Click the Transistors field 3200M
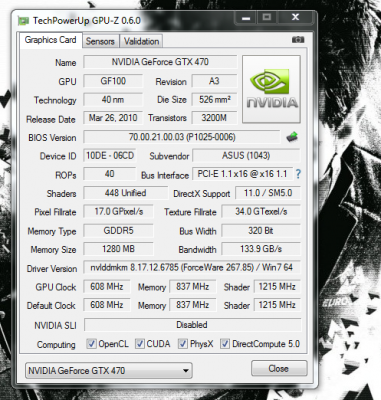Screen dimensions: 381x400 [214, 118]
